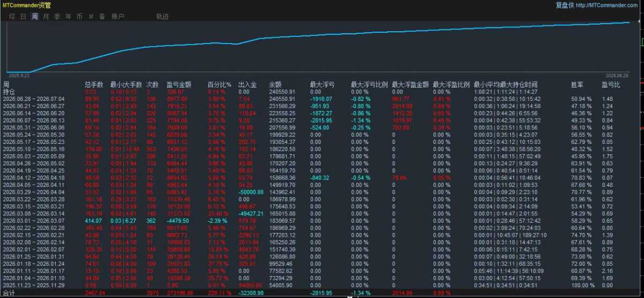Viewport: 644px width, 298px height.
Task: Select week row 2026.05.10 ~ 2026.05.16
Action: coord(33,148)
